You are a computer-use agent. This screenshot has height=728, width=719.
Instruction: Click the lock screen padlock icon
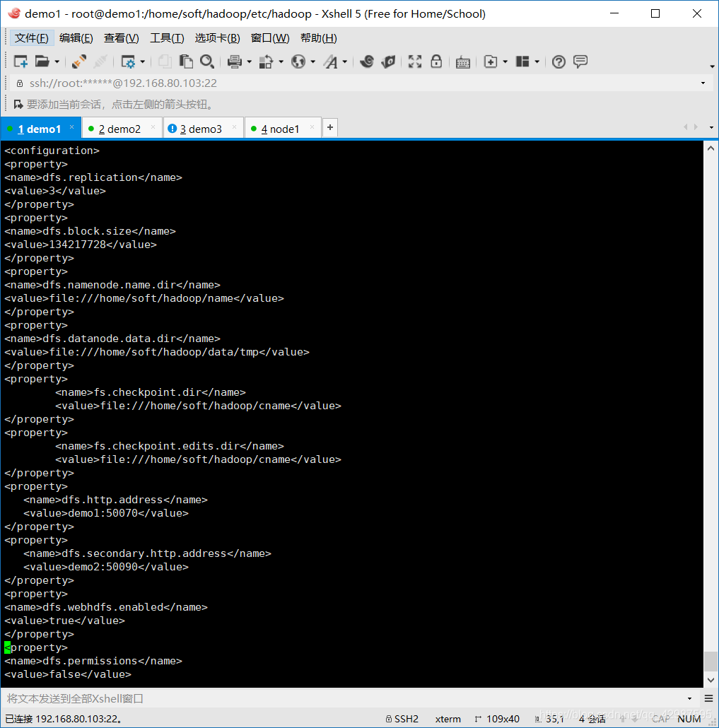pos(436,61)
